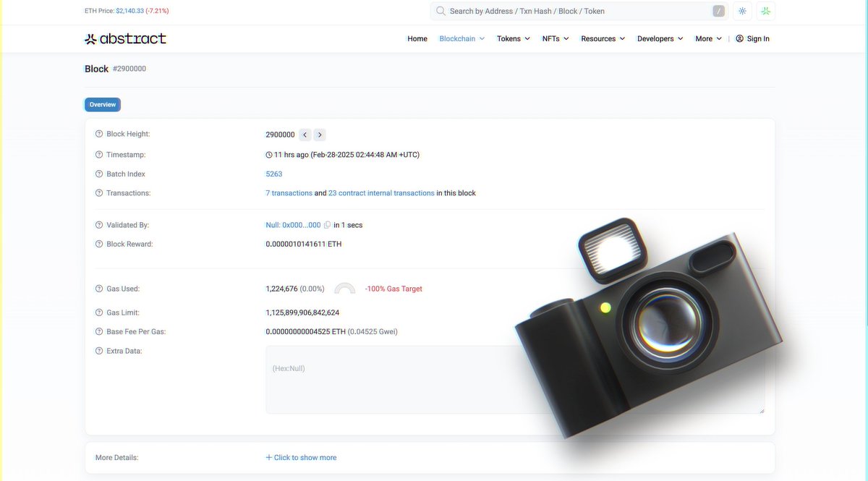
Task: Click the gas usage gauge indicator
Action: [345, 288]
